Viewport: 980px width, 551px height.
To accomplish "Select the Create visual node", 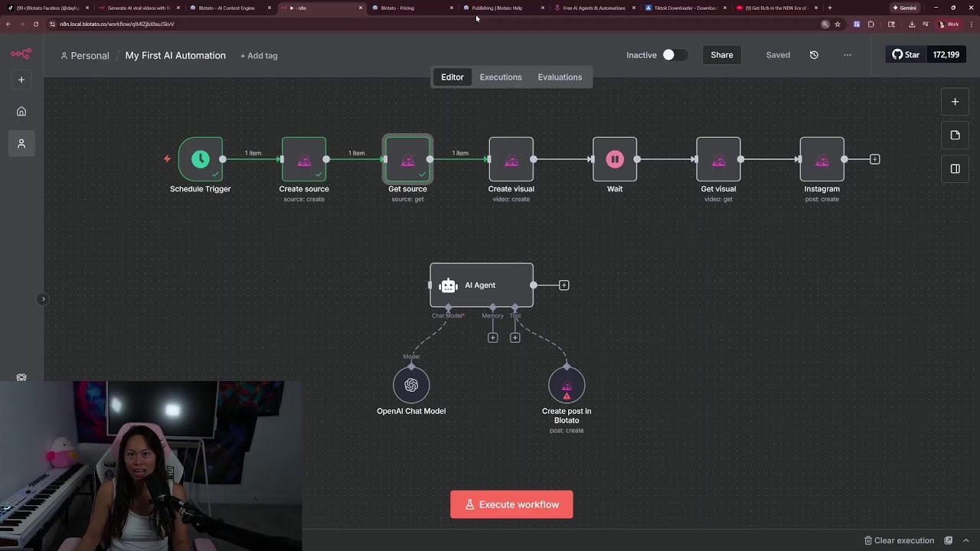I will pos(511,159).
